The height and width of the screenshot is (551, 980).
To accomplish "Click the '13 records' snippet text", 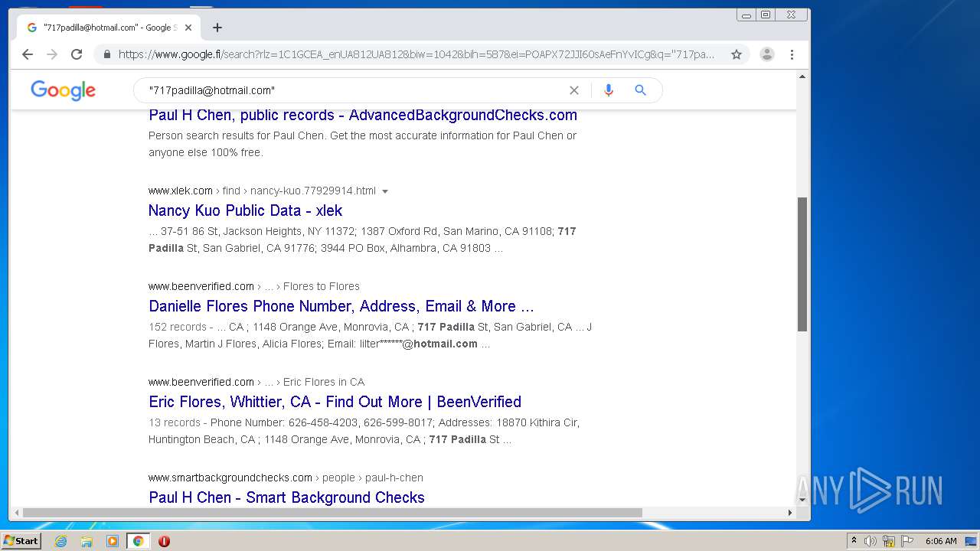I will pyautogui.click(x=175, y=422).
